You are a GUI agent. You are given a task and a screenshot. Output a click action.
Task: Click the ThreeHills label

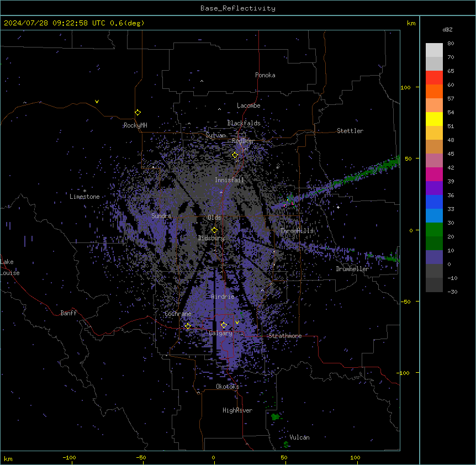(x=297, y=231)
